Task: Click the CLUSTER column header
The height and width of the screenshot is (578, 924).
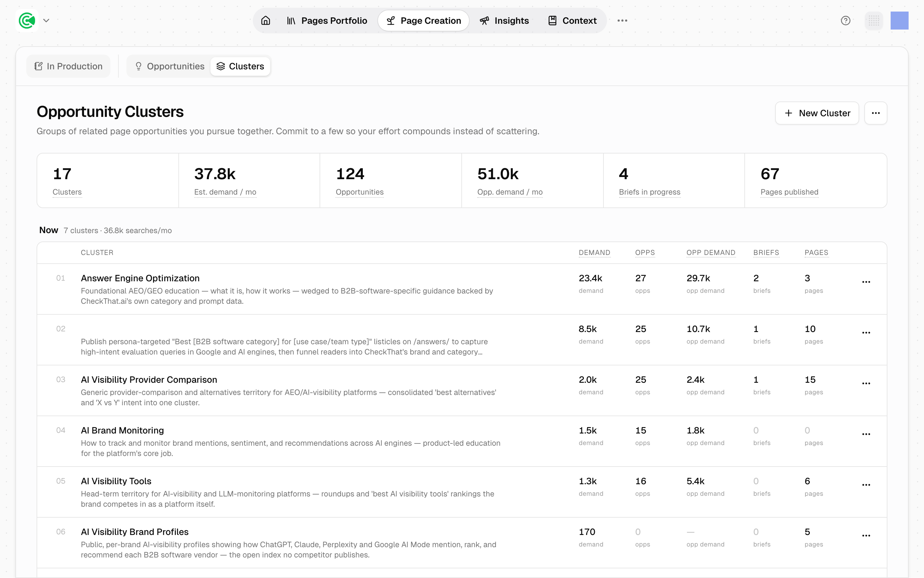Action: [97, 253]
